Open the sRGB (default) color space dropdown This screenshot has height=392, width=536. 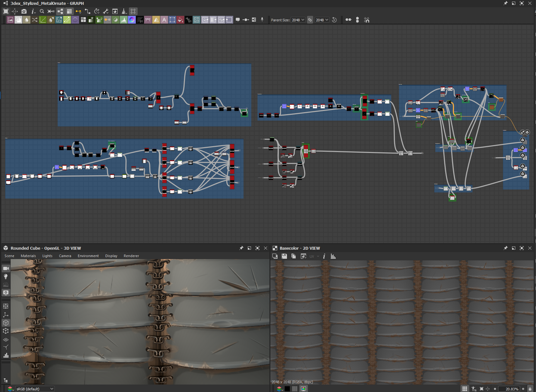pyautogui.click(x=35, y=389)
